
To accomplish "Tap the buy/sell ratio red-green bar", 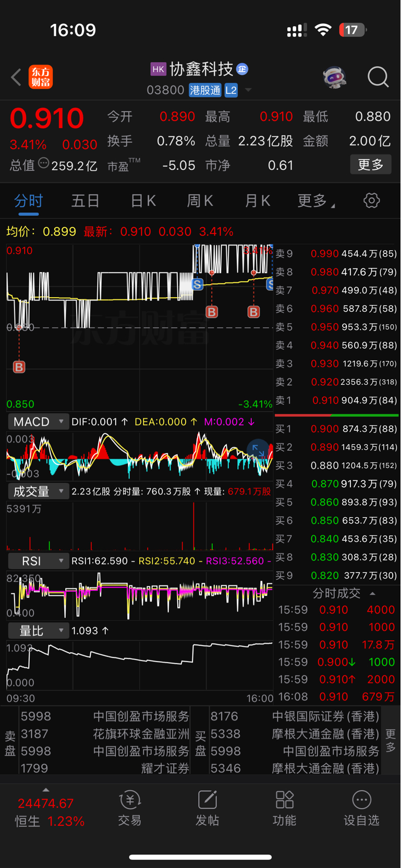I will (336, 415).
